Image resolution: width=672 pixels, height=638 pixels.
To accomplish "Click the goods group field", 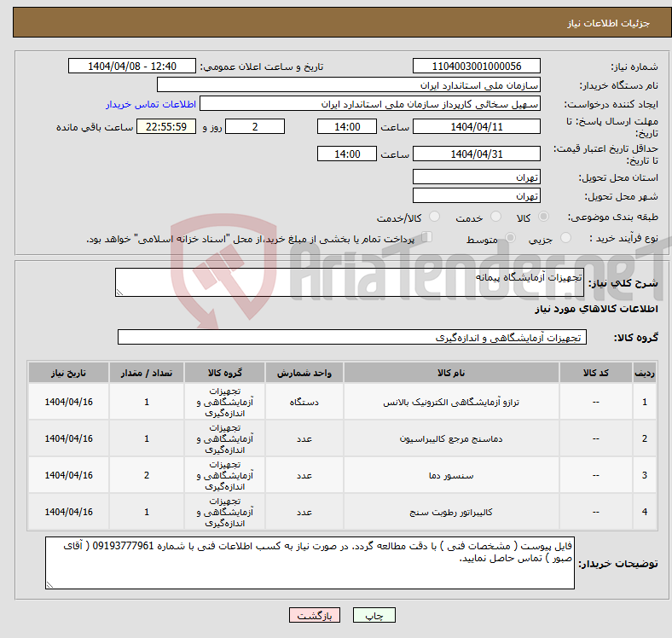I will (352, 337).
